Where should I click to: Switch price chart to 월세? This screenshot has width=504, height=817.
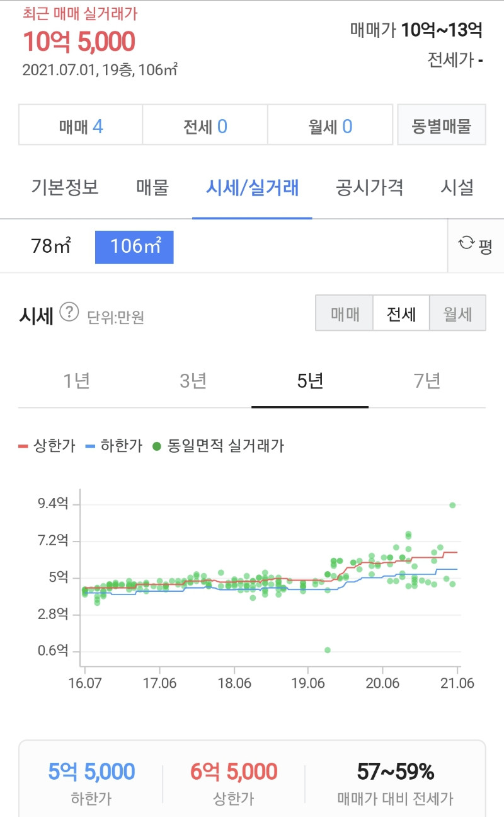pyautogui.click(x=457, y=313)
